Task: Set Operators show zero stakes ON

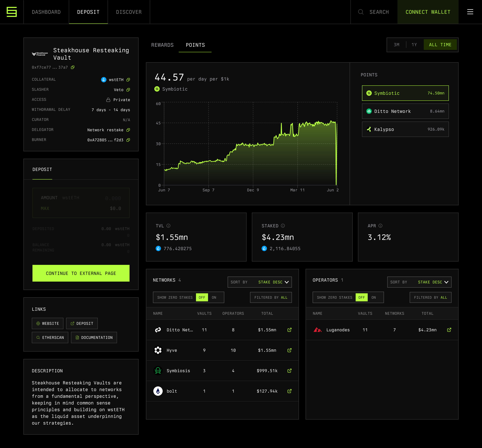Action: pos(374,297)
